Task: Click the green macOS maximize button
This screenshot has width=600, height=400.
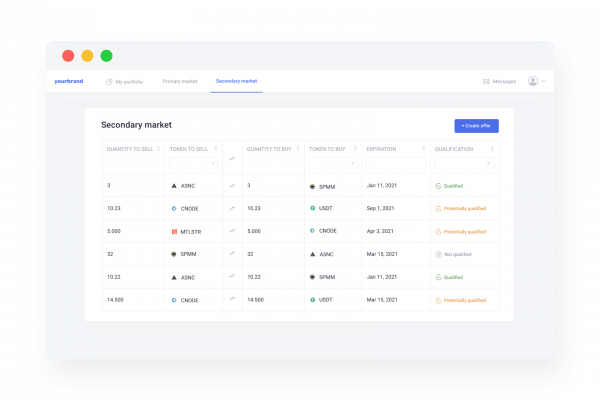Action: coord(106,56)
